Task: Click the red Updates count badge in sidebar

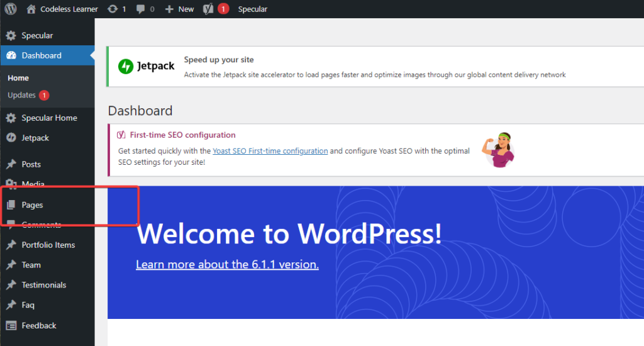Action: (44, 96)
